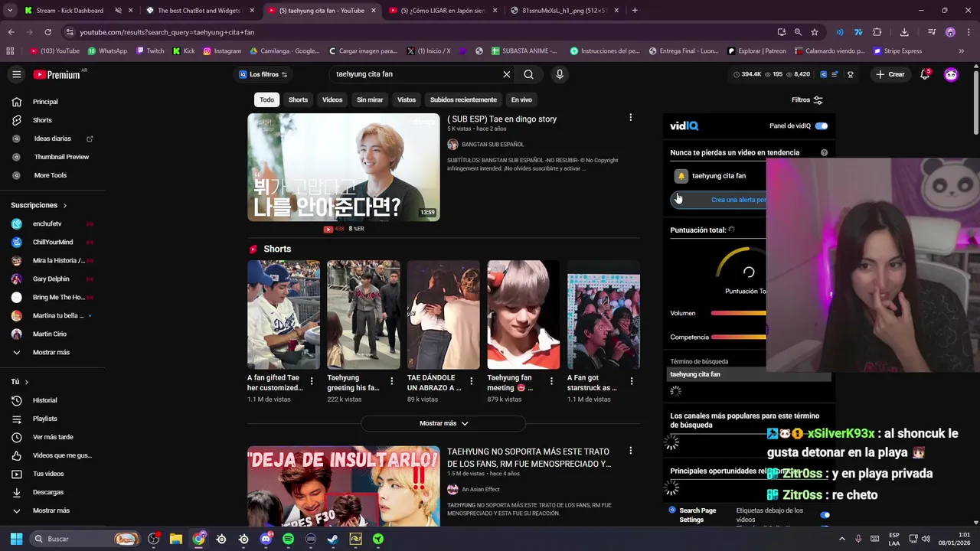Open 'TAE DÁNDOLE UN ABRAZO' short thumbnail
This screenshot has height=551, width=980.
(x=443, y=315)
